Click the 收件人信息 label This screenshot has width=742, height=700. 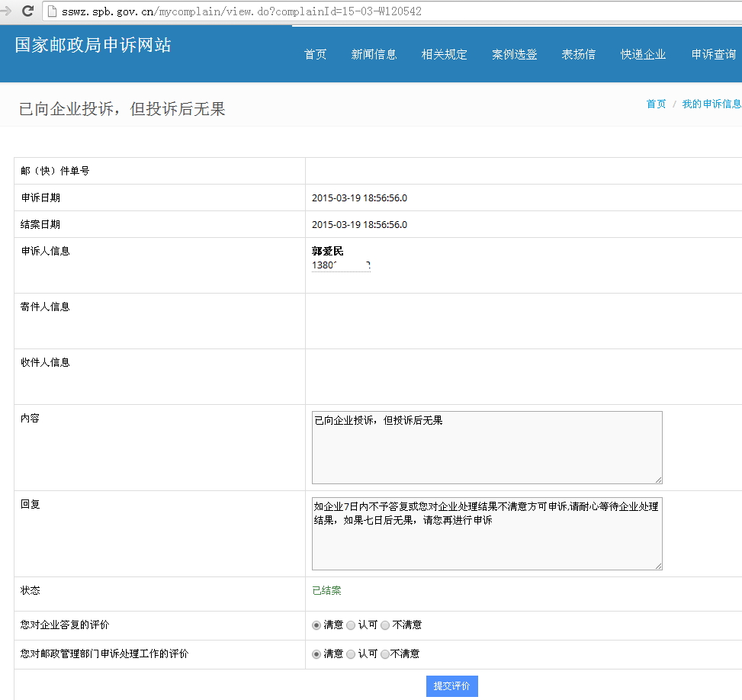coord(45,362)
